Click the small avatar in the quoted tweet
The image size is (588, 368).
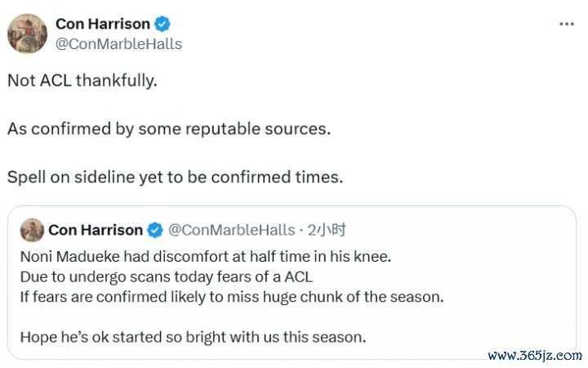32,230
